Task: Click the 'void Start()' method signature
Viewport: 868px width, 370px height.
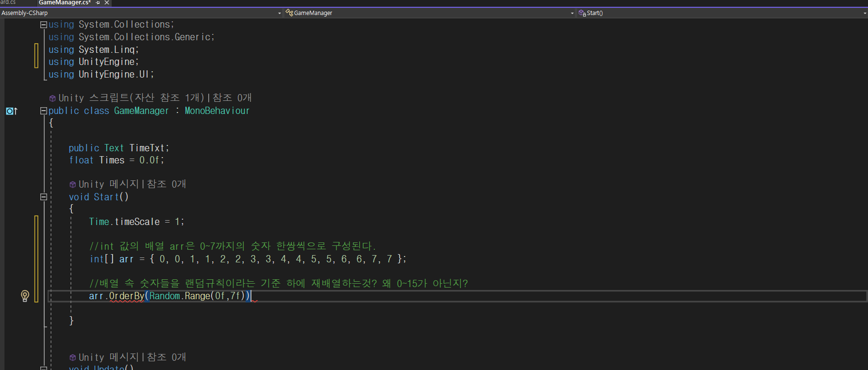Action: (99, 197)
